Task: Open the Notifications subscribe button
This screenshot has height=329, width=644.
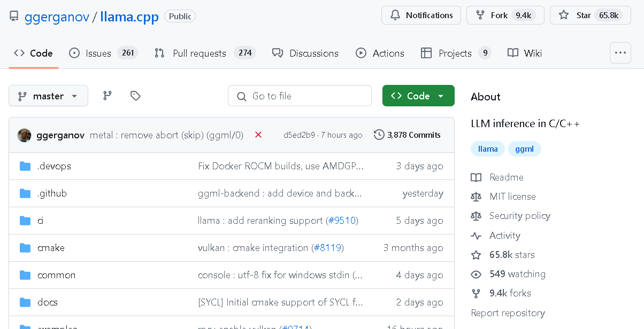Action: 421,15
